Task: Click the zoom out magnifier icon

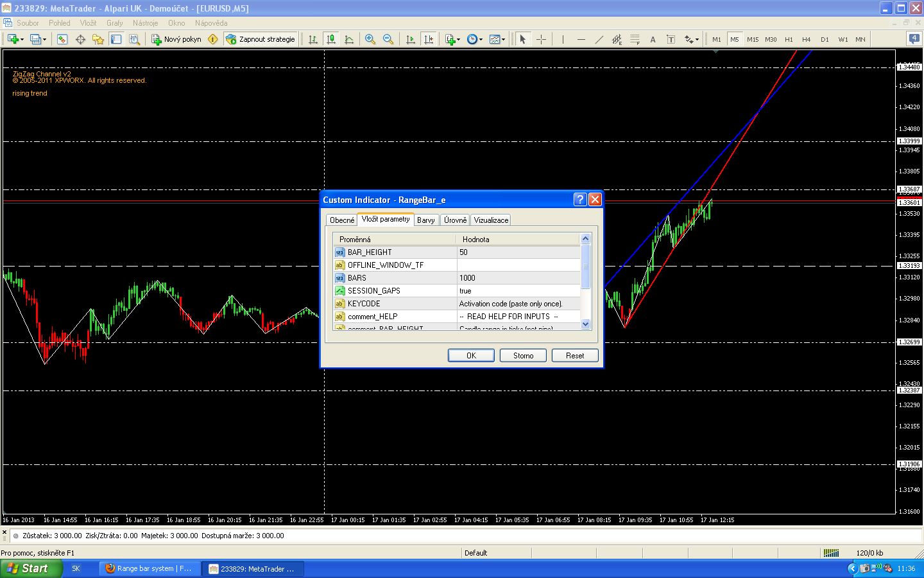Action: [388, 39]
